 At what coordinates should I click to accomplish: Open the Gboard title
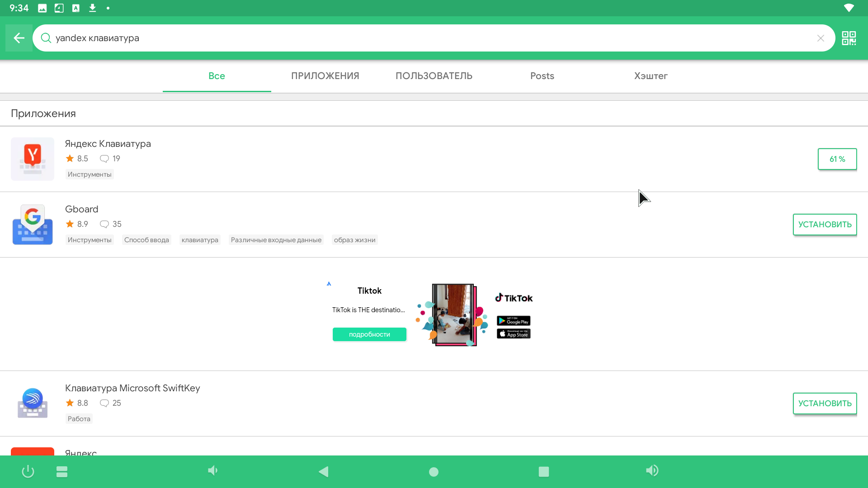click(82, 209)
